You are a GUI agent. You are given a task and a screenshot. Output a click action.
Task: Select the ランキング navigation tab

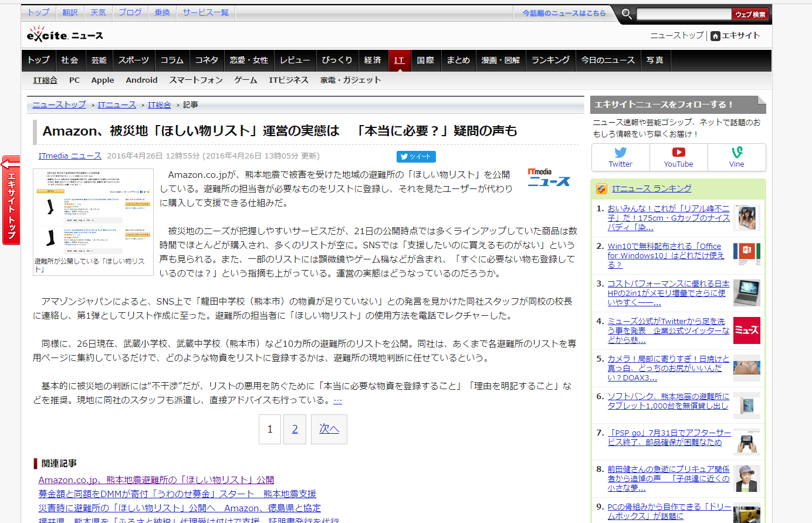(550, 60)
